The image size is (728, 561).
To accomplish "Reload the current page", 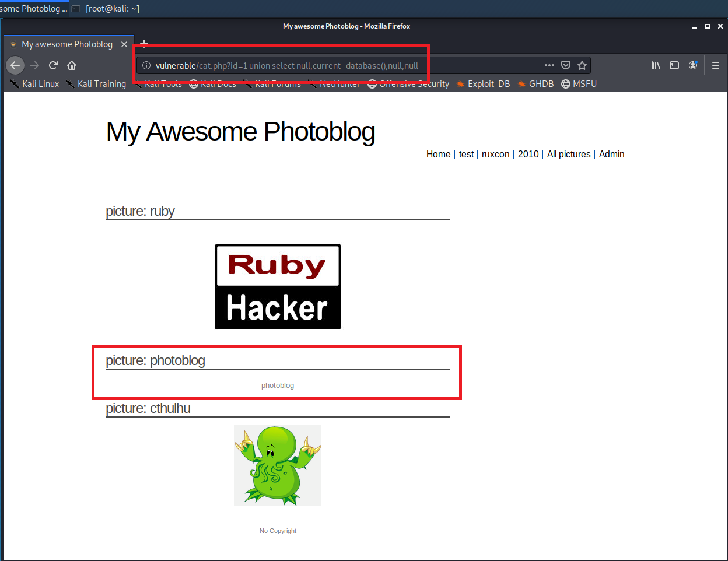I will [53, 65].
